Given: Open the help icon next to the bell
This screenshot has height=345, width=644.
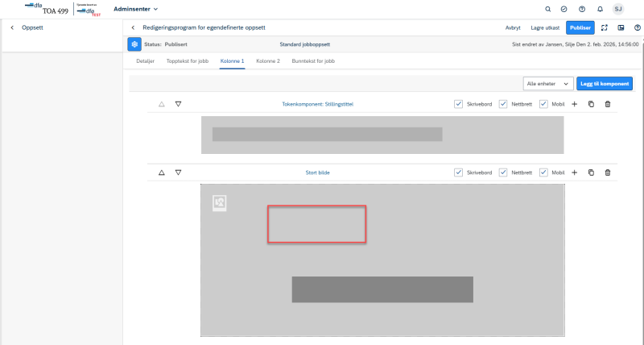Looking at the screenshot, I should pos(582,9).
